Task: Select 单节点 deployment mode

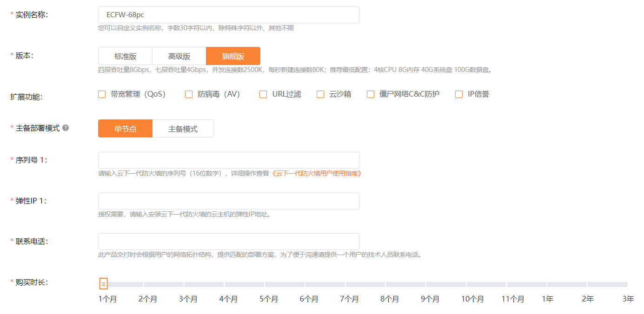Action: click(125, 129)
